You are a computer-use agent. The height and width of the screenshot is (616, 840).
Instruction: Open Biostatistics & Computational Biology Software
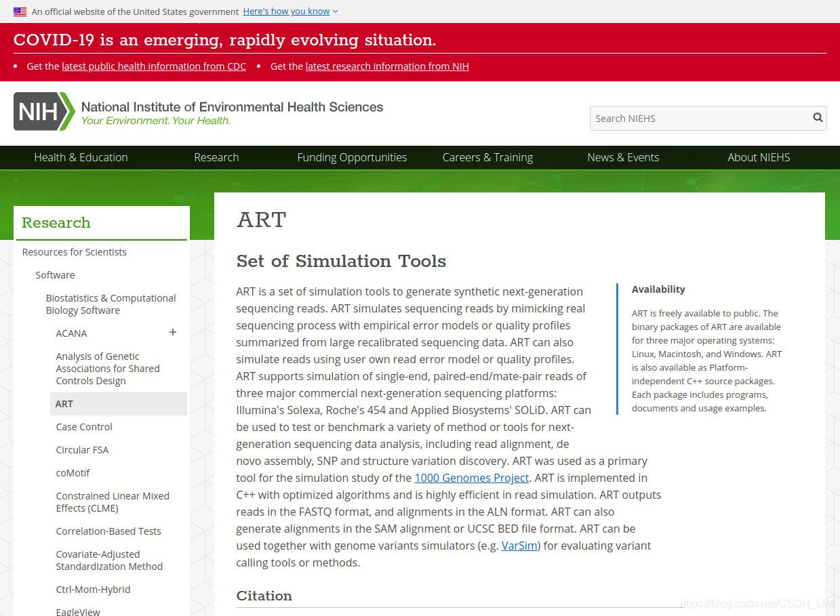111,304
